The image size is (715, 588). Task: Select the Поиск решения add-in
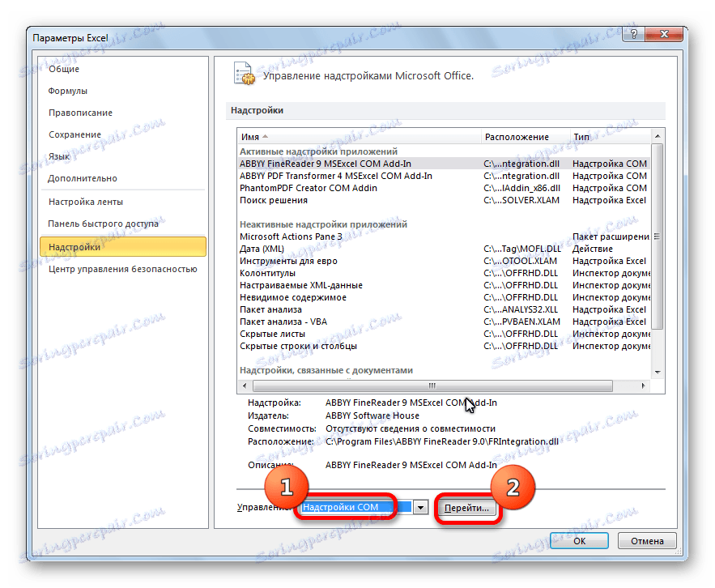[x=444, y=200]
